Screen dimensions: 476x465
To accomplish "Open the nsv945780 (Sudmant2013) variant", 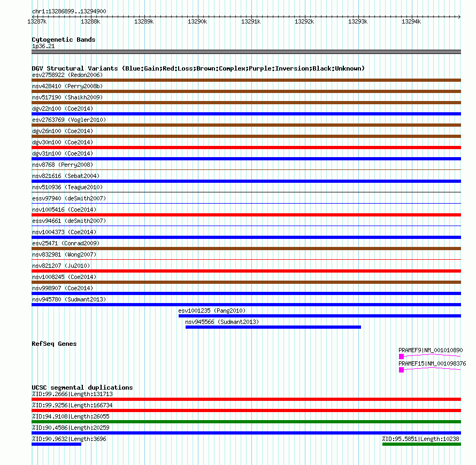I will click(x=246, y=305).
